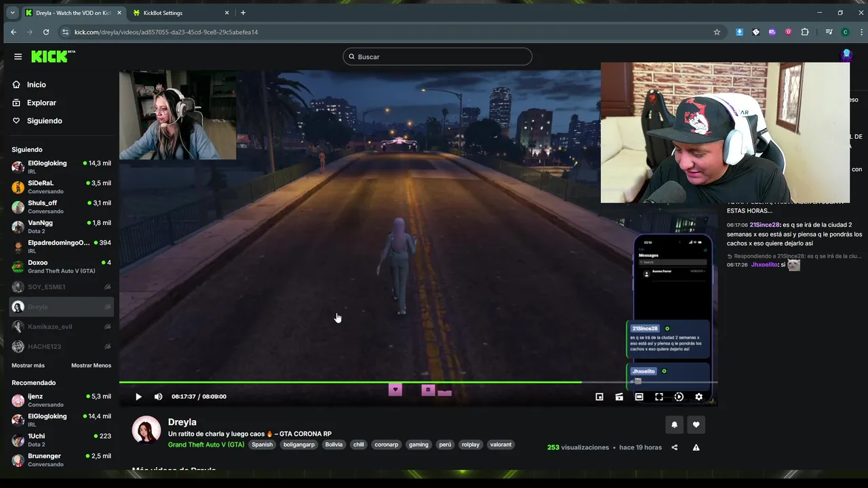Open Shuls_off channel in sidebar

[61, 207]
